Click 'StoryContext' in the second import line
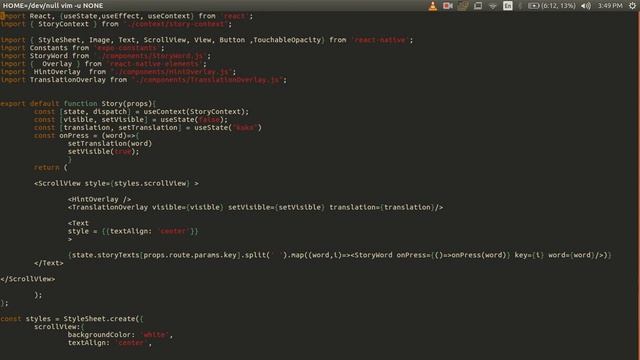 (x=63, y=24)
